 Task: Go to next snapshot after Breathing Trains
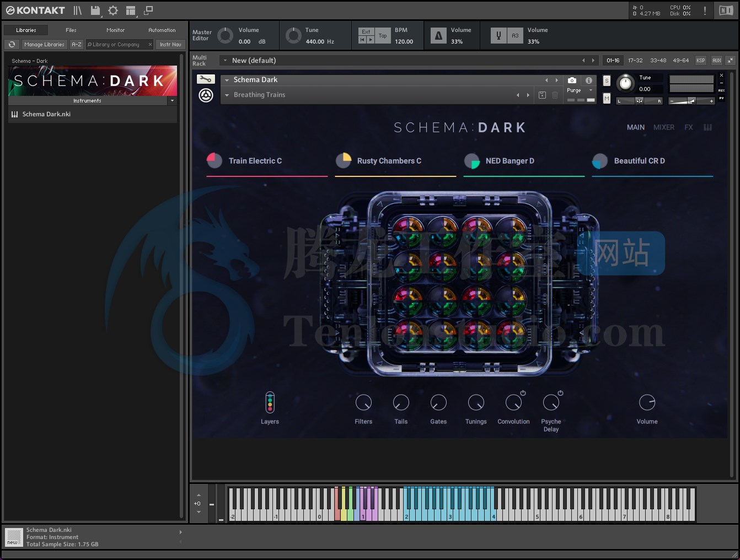point(528,95)
